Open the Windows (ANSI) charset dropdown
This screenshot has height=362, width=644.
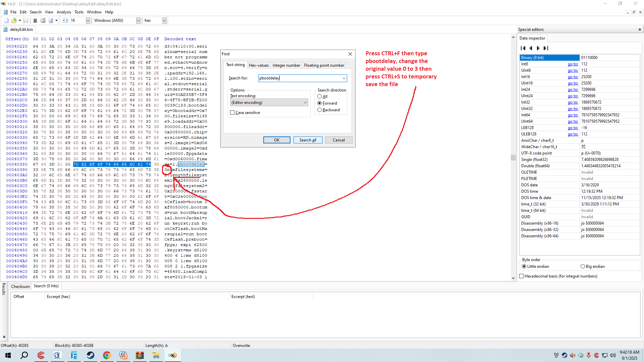138,20
